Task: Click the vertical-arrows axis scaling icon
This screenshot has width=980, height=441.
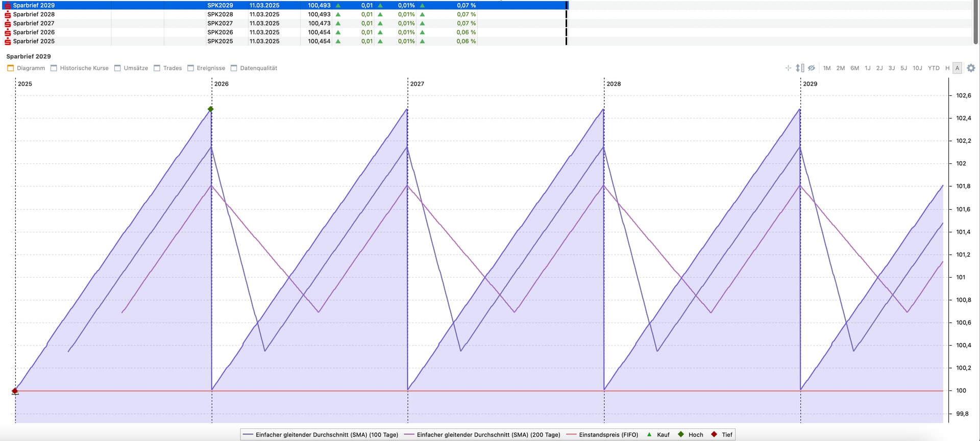Action: click(x=800, y=68)
